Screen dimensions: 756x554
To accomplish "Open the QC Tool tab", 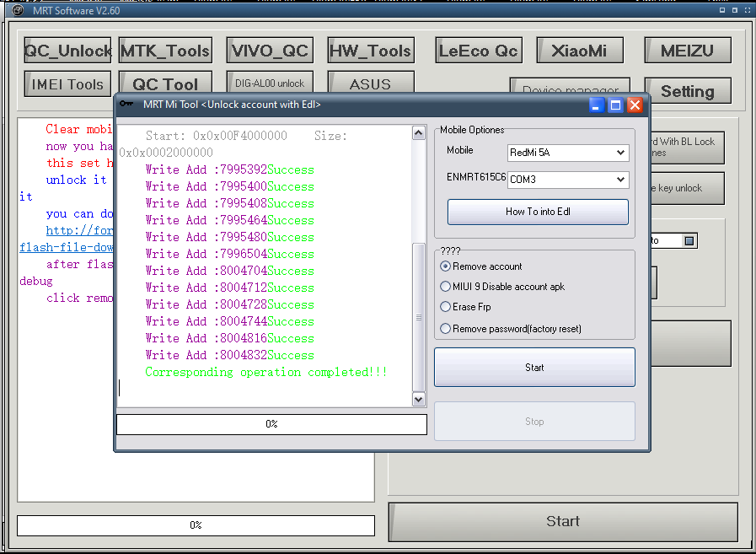I will [165, 83].
